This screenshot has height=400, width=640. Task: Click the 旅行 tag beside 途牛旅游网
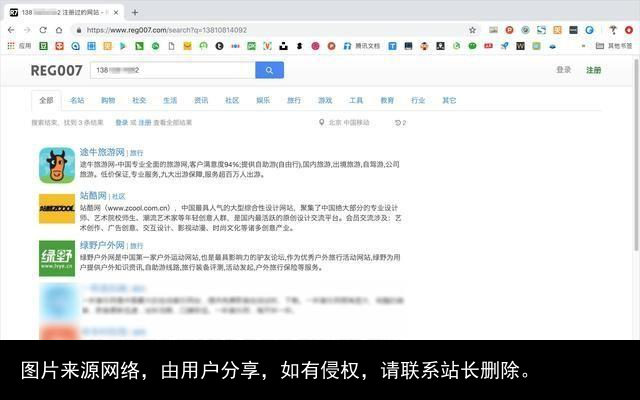(137, 153)
